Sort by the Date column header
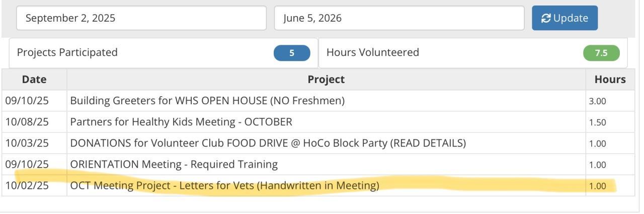Screen dimensions: 644x214 point(34,79)
